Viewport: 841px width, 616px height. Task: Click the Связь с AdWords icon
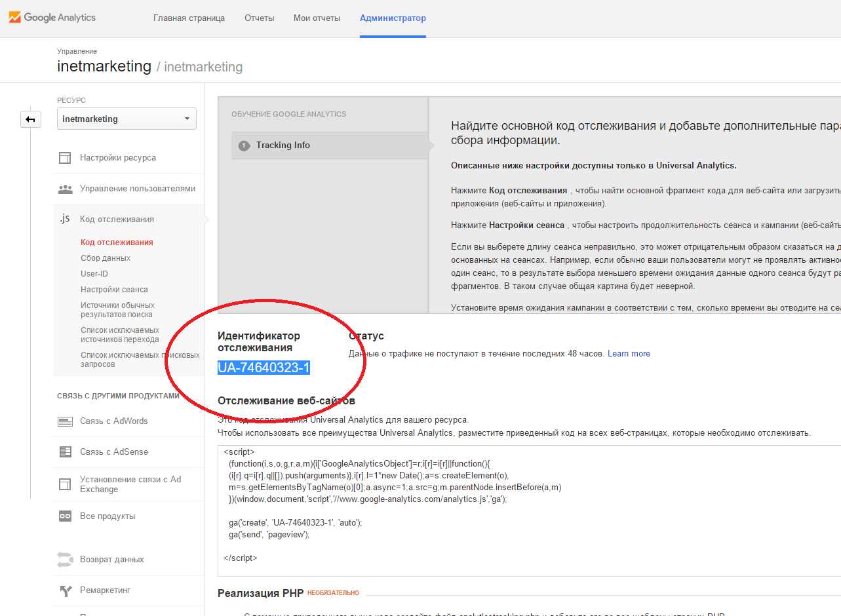click(x=65, y=421)
